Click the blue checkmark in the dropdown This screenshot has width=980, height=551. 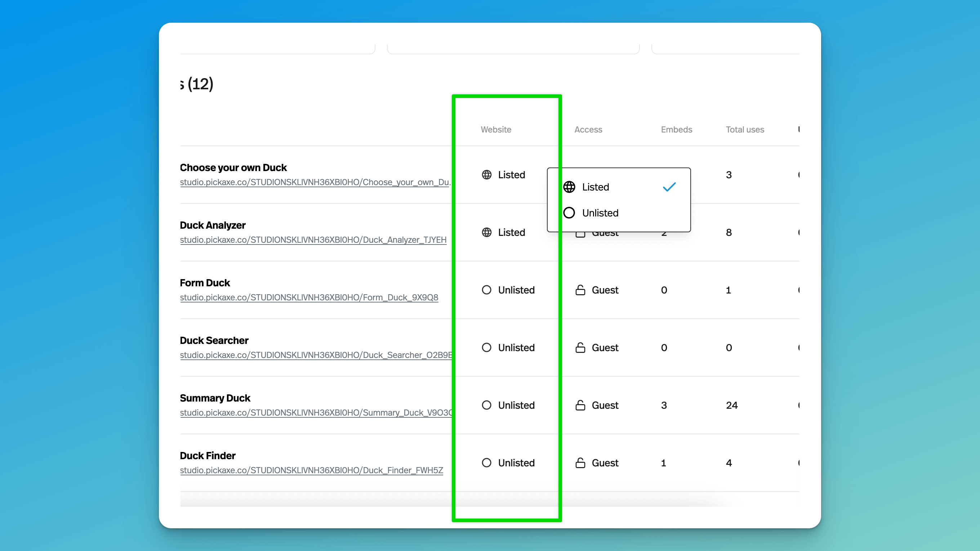pos(669,187)
